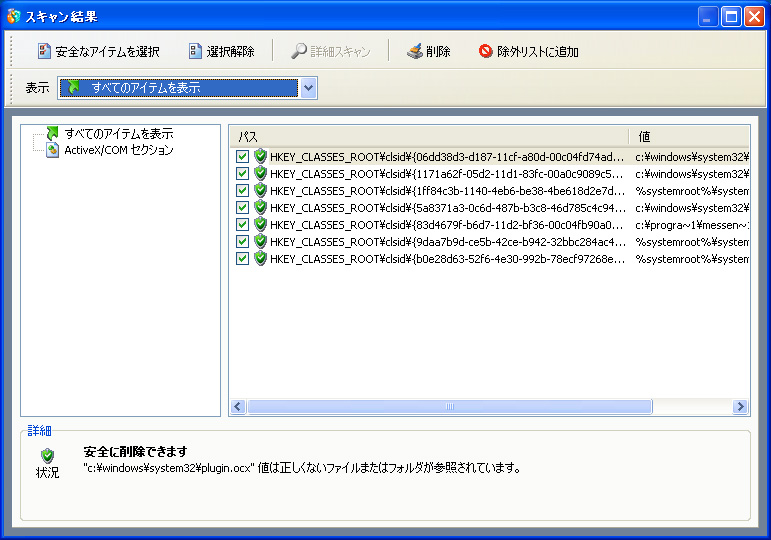Select row path {1ff84c3b-1140-4eb6-be38
Screen dimensions: 771x540
(447, 191)
